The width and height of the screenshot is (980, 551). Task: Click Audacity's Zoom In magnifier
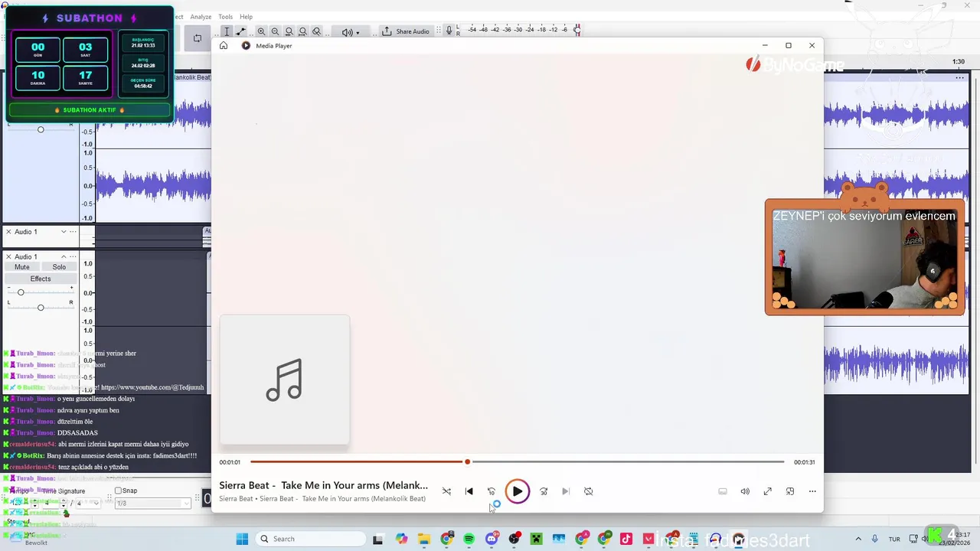[261, 31]
